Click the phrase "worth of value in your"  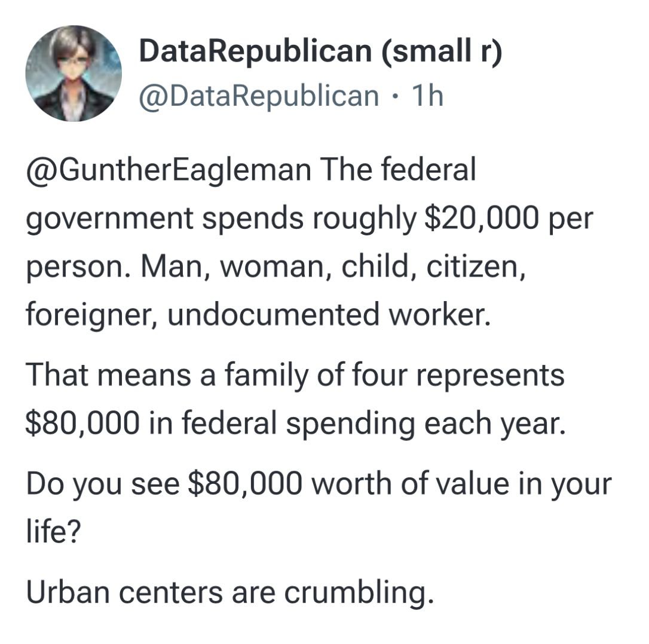[x=461, y=484]
